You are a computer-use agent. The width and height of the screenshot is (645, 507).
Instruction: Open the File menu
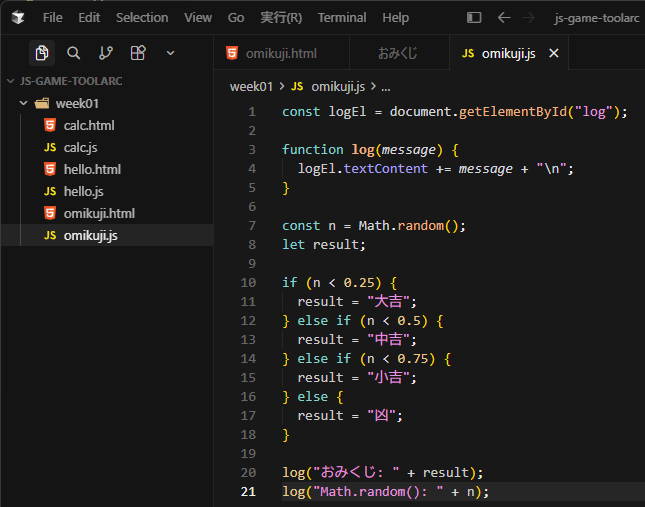53,18
